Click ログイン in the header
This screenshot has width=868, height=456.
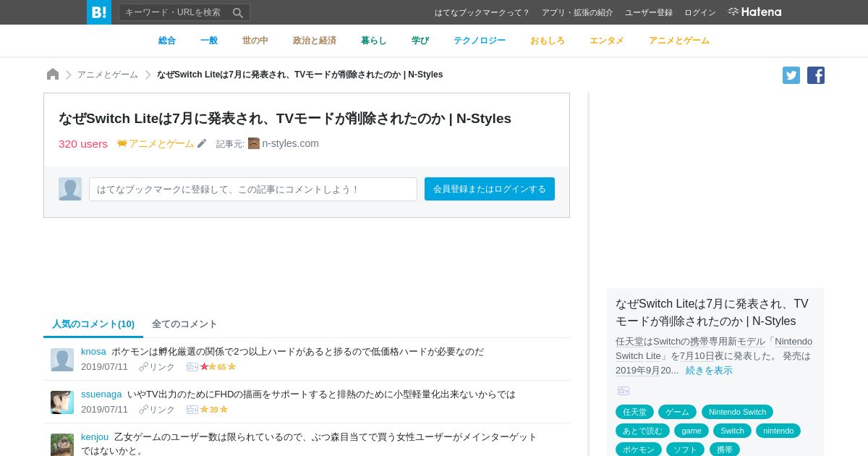(700, 12)
